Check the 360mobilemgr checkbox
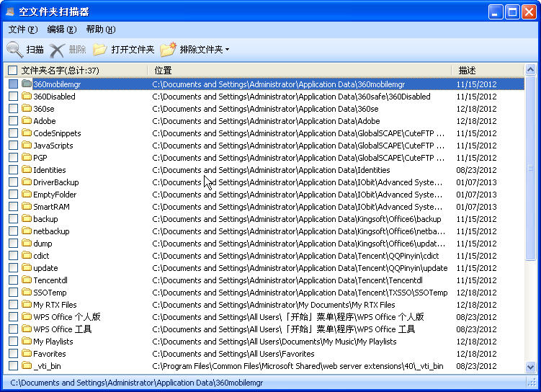This screenshot has height=392, width=541. 13,84
